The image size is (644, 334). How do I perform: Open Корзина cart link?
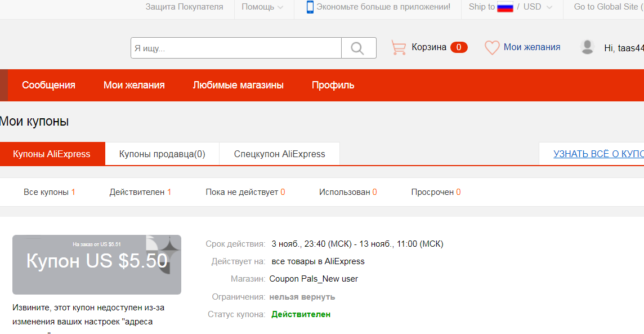(429, 47)
